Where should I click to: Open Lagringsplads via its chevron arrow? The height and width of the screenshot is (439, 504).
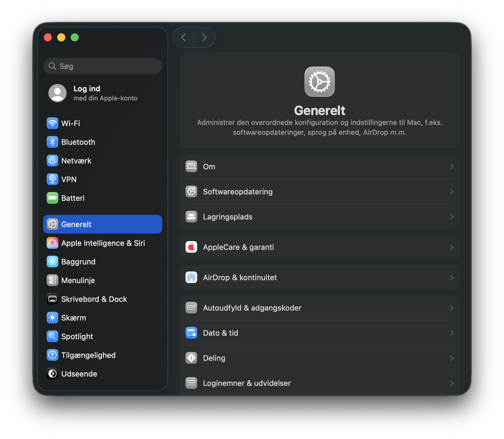[x=452, y=217]
